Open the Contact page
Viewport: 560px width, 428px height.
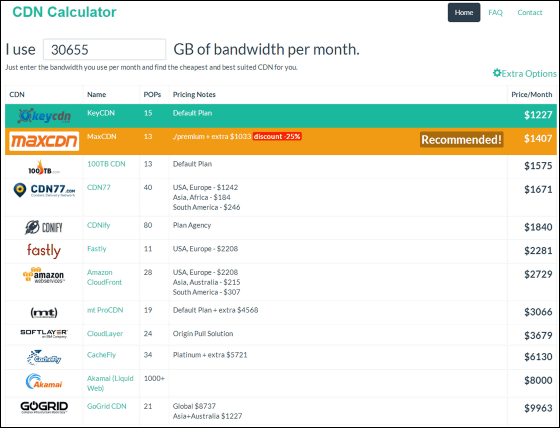click(x=530, y=13)
